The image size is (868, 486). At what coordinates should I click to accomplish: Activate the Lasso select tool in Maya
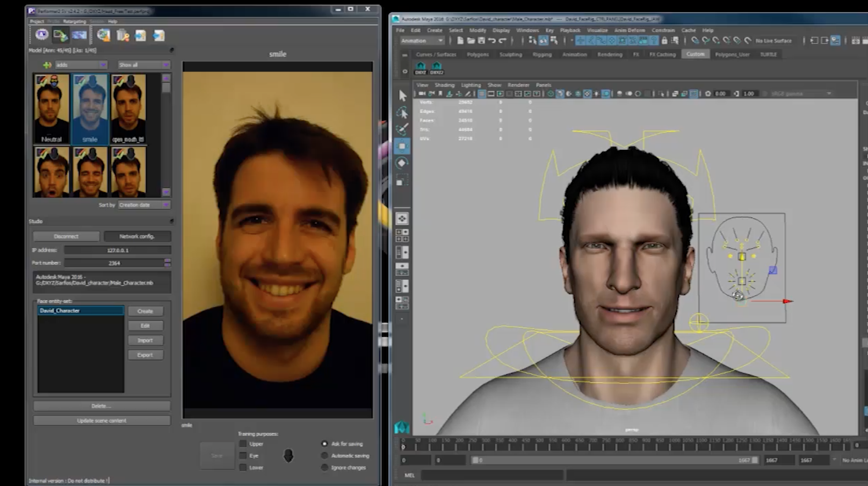[402, 113]
